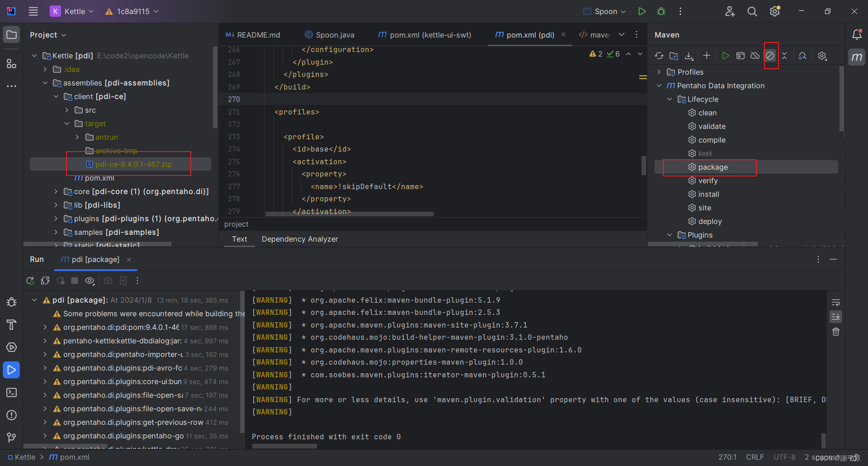The image size is (868, 466).
Task: Toggle Skip Tests mode in Maven
Action: click(x=770, y=56)
